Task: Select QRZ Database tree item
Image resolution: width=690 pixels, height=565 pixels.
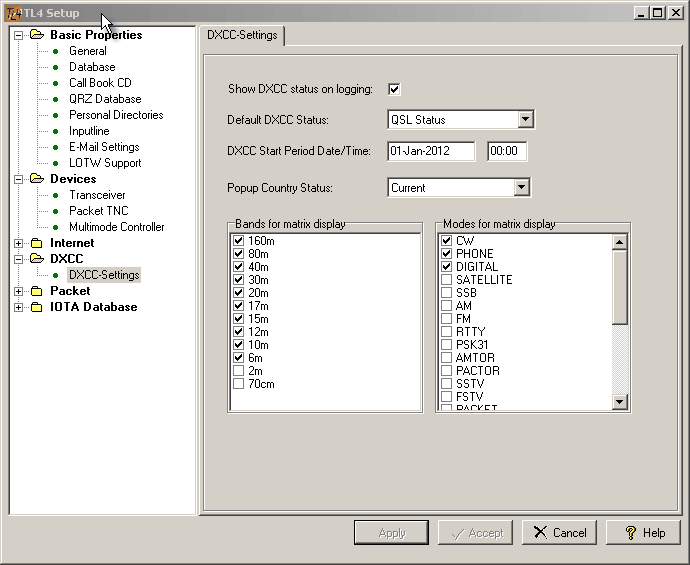Action: coord(105,99)
